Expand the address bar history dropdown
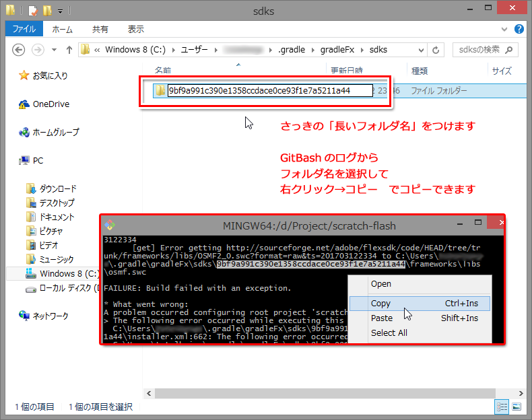532x420 pixels. pyautogui.click(x=421, y=50)
